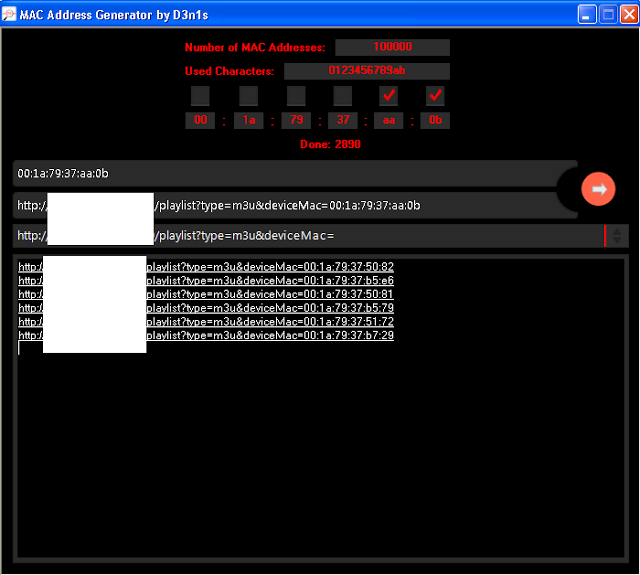Click the fourth octet field 37

342,120
